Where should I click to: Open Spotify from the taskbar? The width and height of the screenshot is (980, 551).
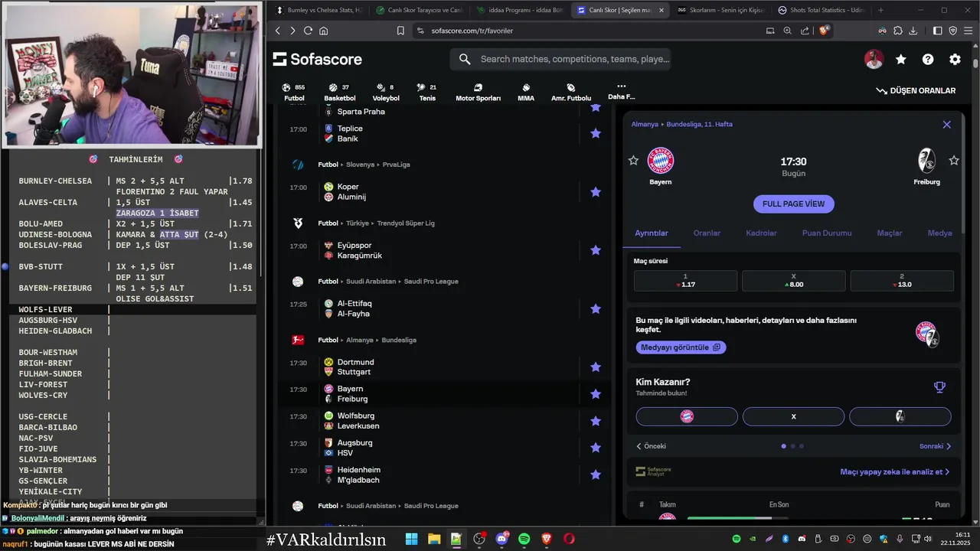524,539
